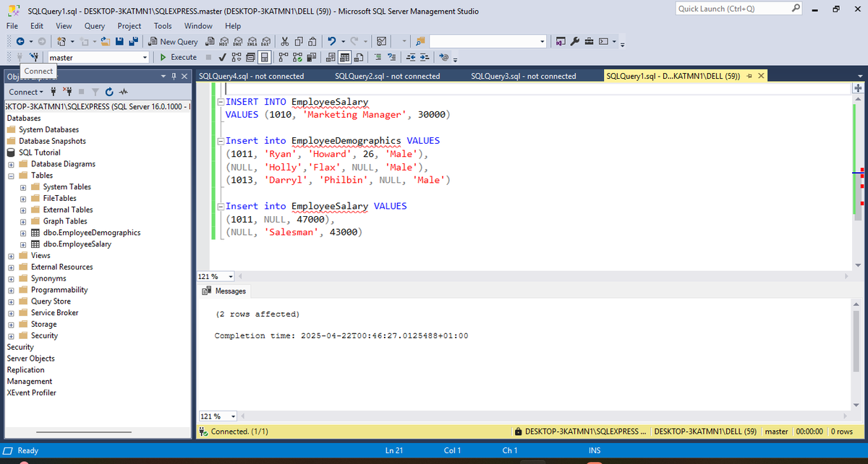The image size is (868, 464).
Task: Toggle Results to Grid output mode
Action: [x=344, y=57]
